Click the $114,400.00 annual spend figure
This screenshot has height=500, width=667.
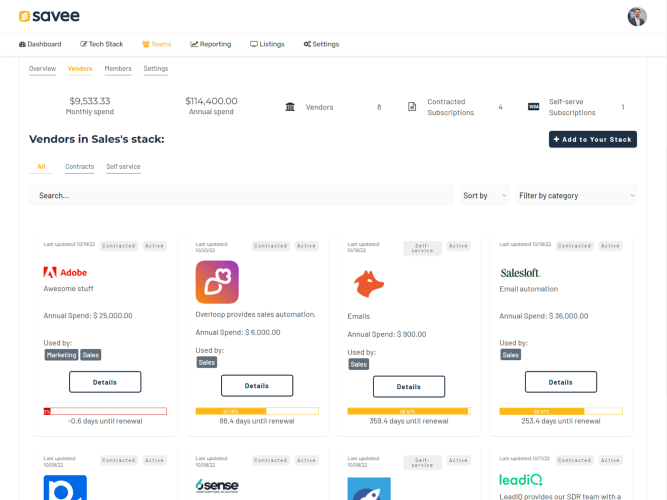(x=211, y=101)
